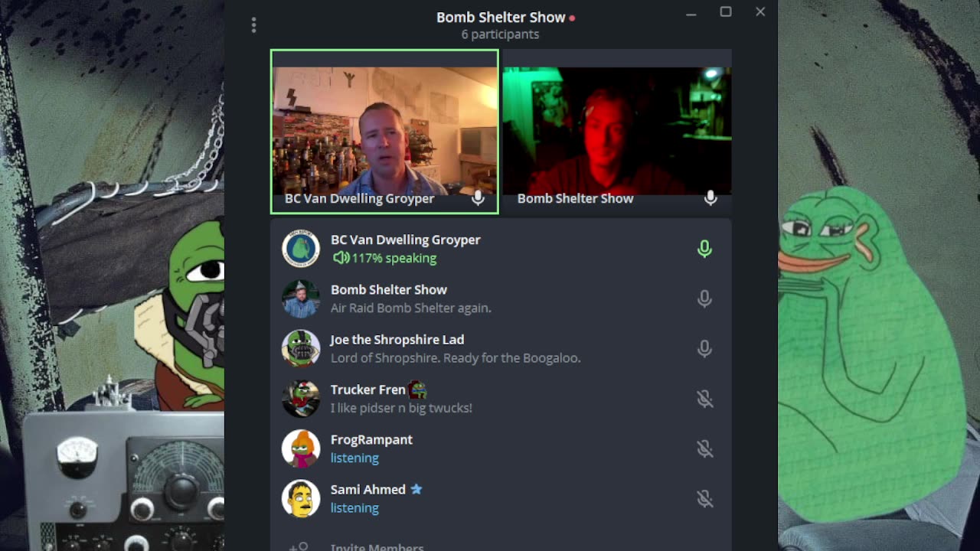
Task: Toggle Joe the Shropshire Lad's microphone
Action: point(704,348)
